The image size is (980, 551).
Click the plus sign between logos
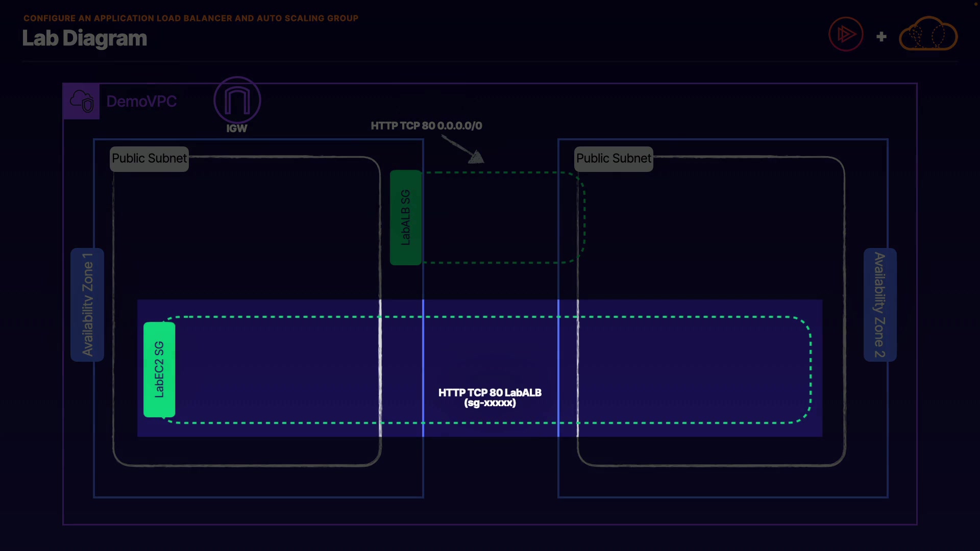coord(881,37)
